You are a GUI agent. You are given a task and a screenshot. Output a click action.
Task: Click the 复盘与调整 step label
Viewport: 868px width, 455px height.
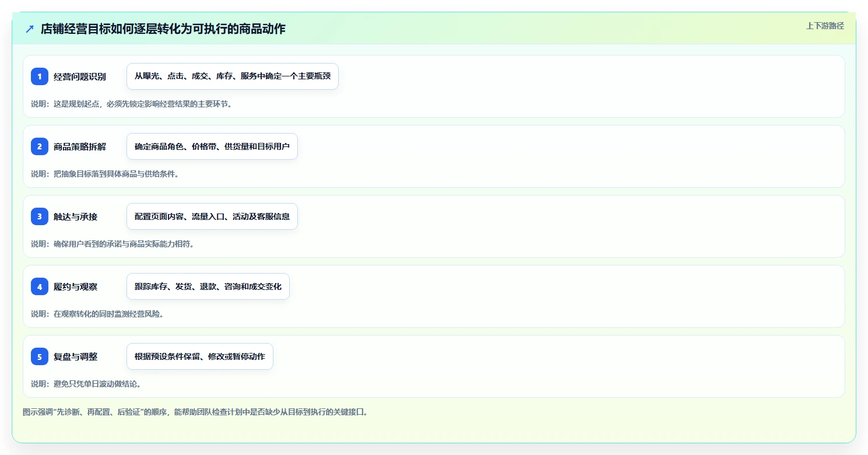[76, 356]
